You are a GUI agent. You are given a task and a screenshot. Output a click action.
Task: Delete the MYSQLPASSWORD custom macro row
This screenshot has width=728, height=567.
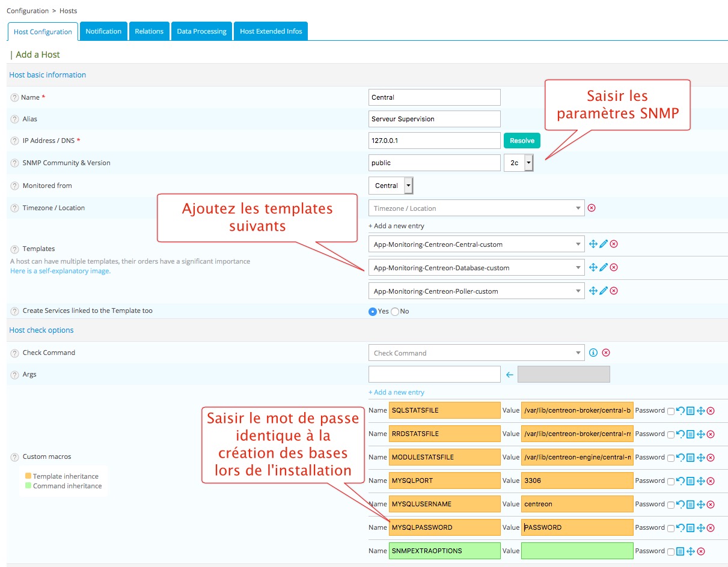coord(710,527)
